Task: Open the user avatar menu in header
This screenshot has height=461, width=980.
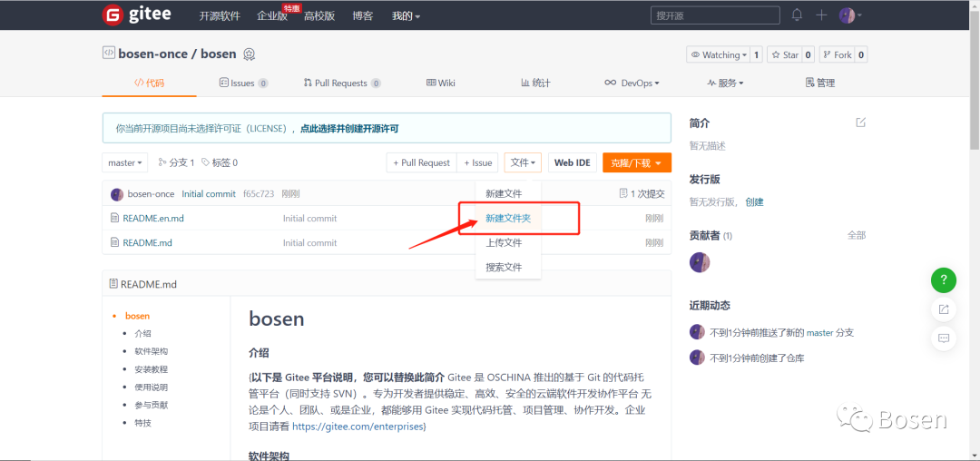Action: [x=850, y=15]
